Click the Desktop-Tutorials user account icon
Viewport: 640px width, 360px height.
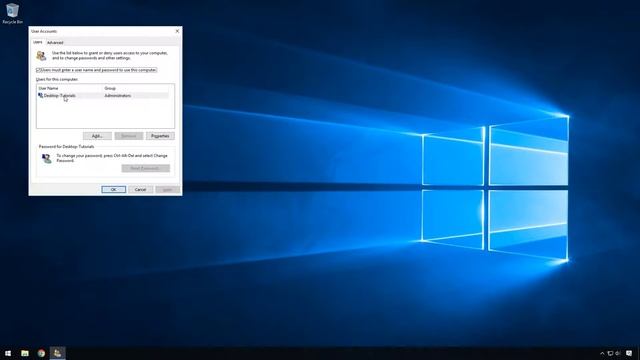pos(40,96)
